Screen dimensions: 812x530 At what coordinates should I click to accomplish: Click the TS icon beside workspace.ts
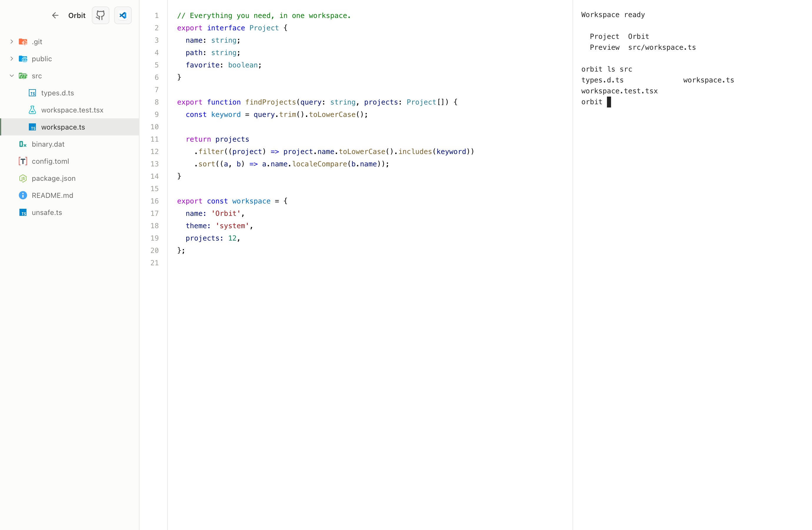tap(32, 127)
